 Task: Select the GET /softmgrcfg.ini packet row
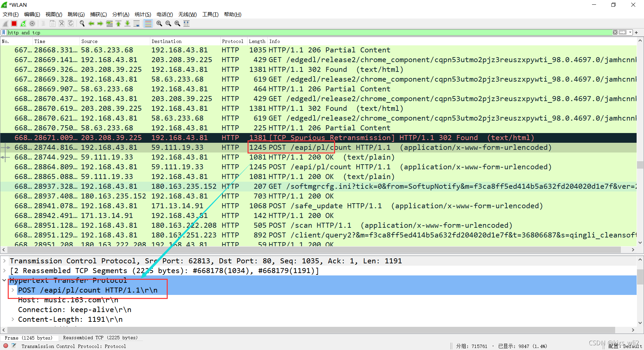click(318, 186)
